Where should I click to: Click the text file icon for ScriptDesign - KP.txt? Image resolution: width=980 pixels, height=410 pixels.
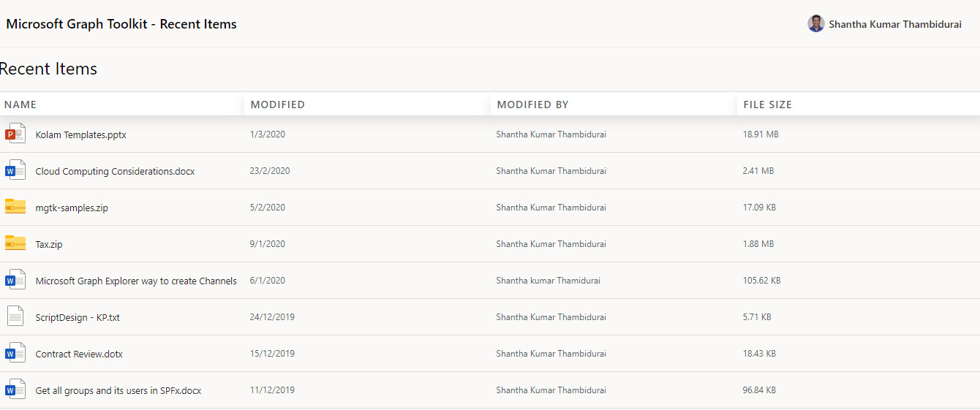pyautogui.click(x=15, y=316)
